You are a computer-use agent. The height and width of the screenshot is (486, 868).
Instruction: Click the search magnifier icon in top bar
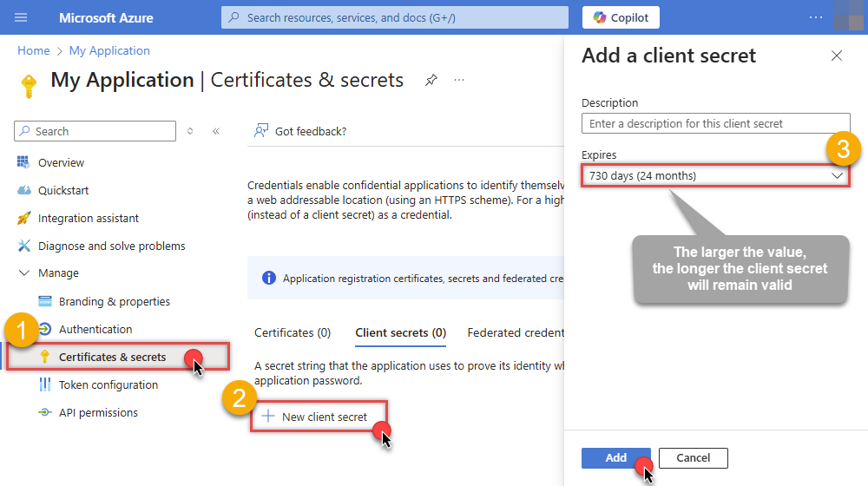click(x=234, y=17)
